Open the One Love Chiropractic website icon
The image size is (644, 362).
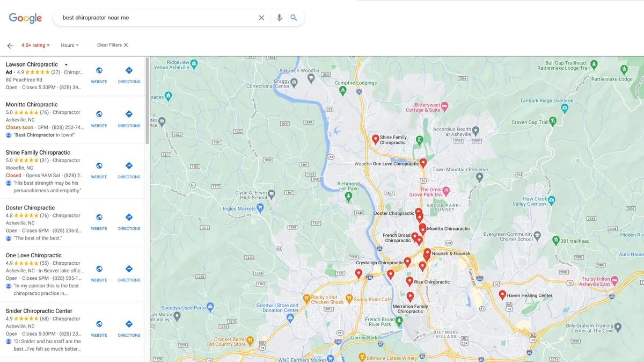tap(99, 269)
